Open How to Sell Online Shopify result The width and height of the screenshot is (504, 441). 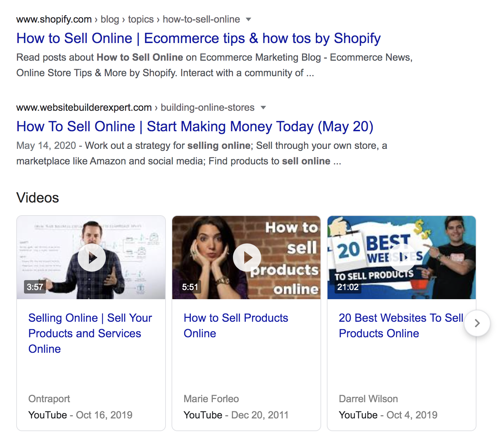(198, 38)
